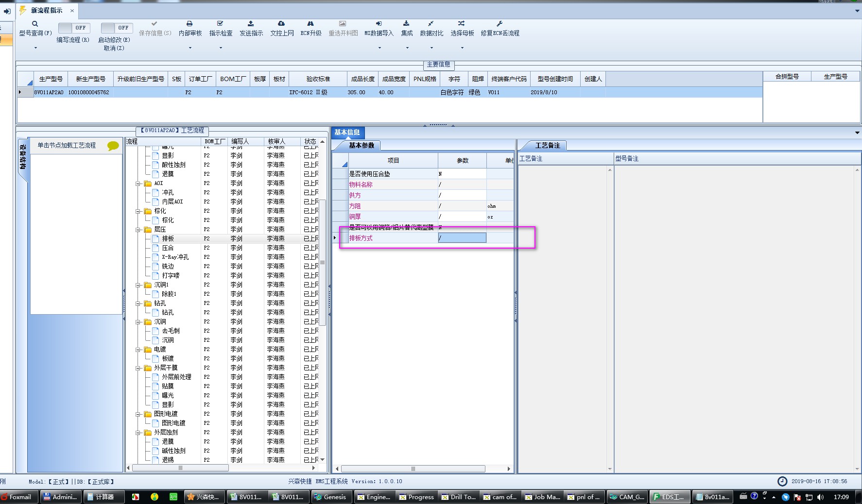Click the login arrow icon left of the tab
Viewport: 862px width, 504px height.
[x=7, y=11]
